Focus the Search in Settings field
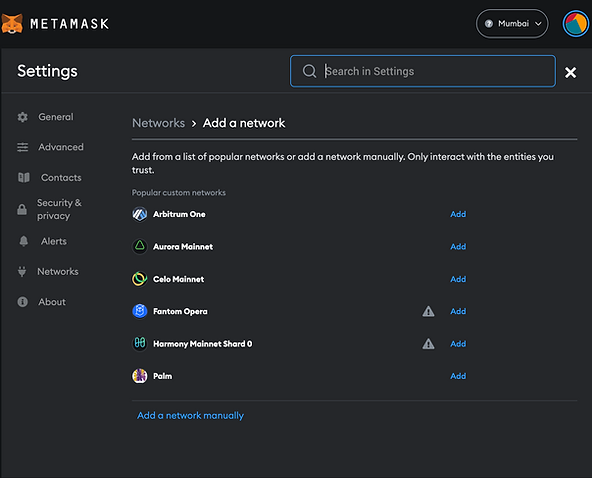Viewport: 592px width, 478px height. coord(423,71)
